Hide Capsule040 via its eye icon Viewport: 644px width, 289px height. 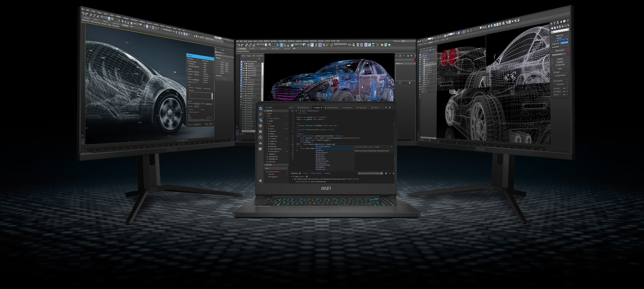[245, 64]
